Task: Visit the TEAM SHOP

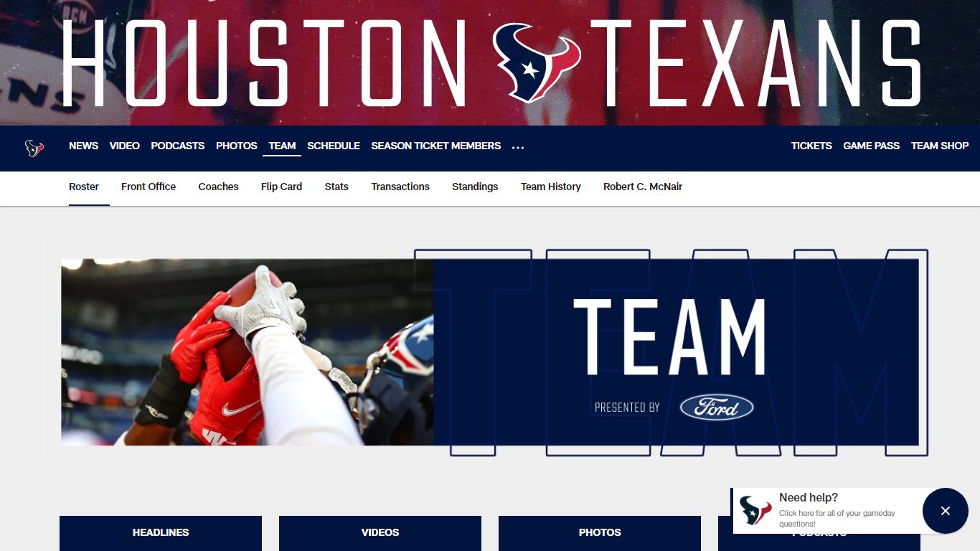Action: pos(940,146)
